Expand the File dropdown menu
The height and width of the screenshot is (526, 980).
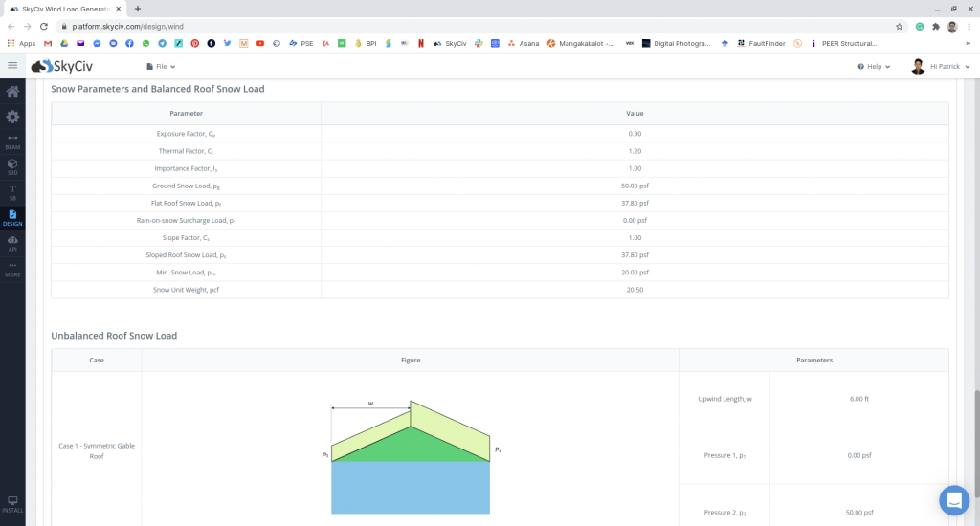click(161, 67)
